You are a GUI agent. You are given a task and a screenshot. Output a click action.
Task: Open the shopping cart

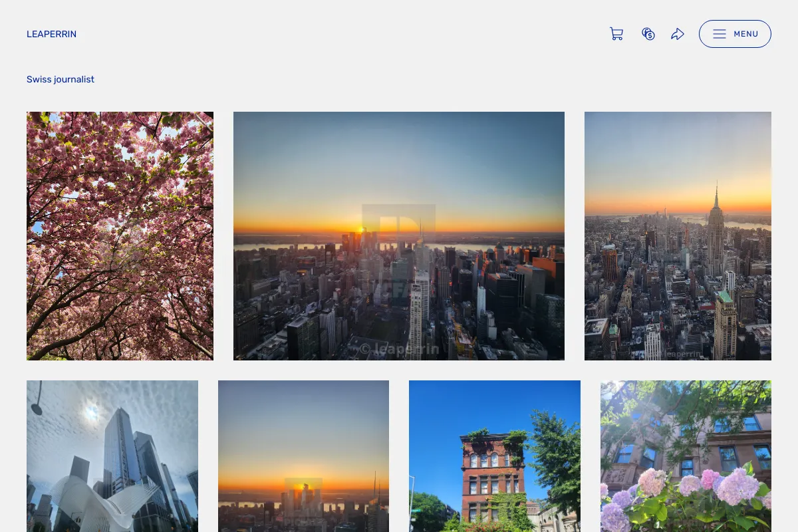pos(616,34)
